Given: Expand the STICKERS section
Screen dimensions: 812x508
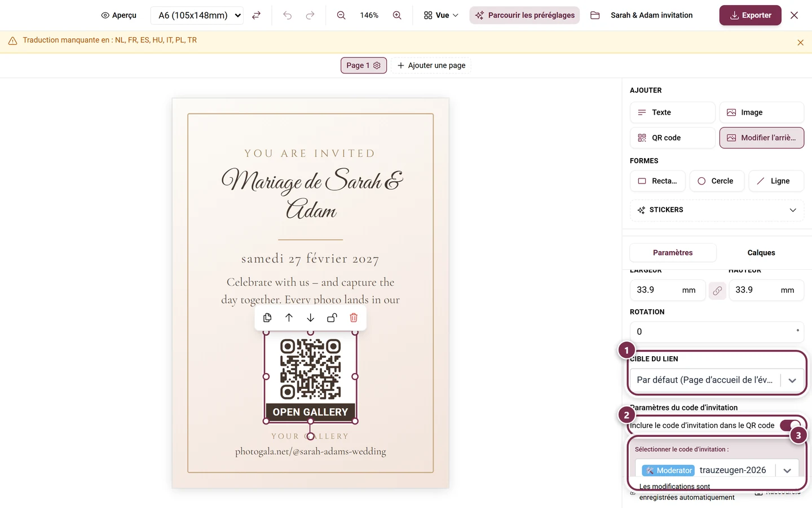Looking at the screenshot, I should tap(717, 210).
